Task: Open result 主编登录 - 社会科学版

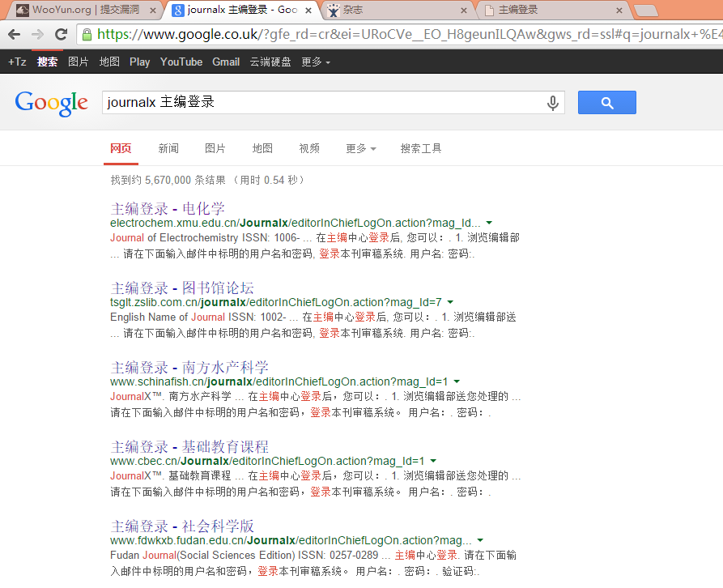Action: point(182,526)
